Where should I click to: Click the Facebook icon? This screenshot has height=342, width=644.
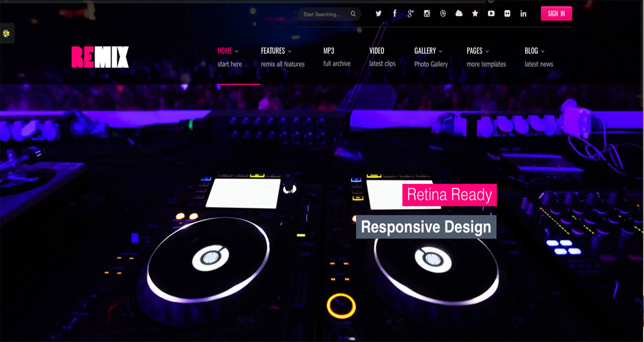tap(395, 14)
